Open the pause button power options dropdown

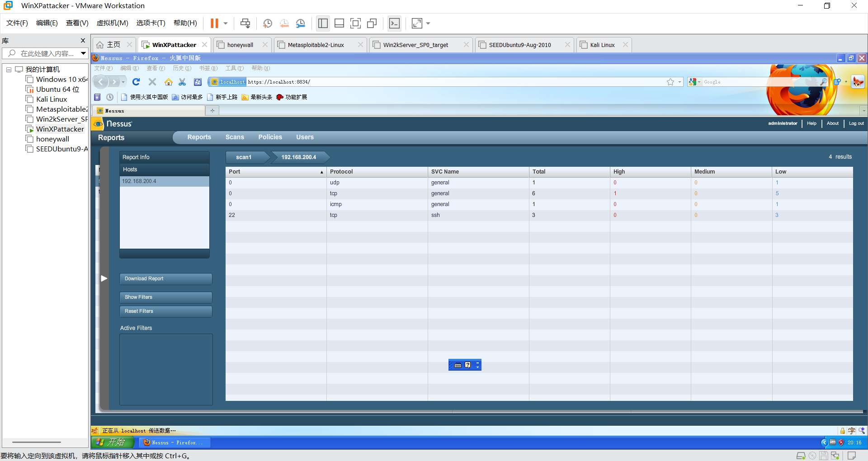tap(226, 24)
